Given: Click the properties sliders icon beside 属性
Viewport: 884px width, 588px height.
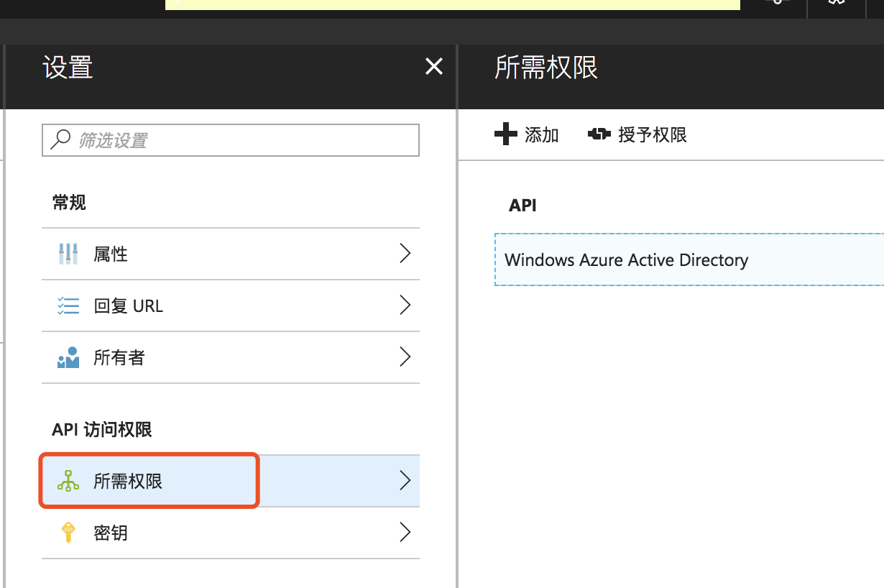Looking at the screenshot, I should (x=68, y=254).
